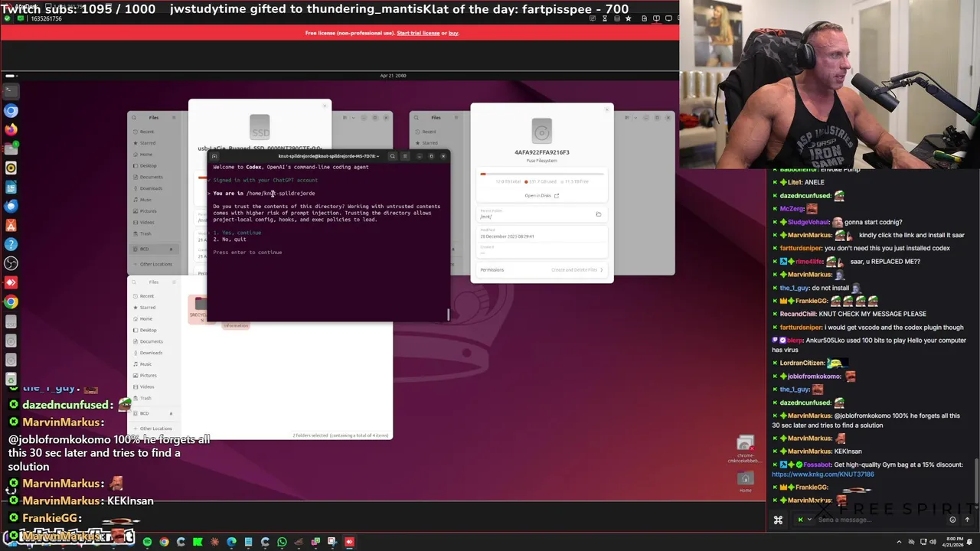This screenshot has height=551, width=980.
Task: Open the sidebar menu icon in the bottom Files window
Action: tap(174, 282)
